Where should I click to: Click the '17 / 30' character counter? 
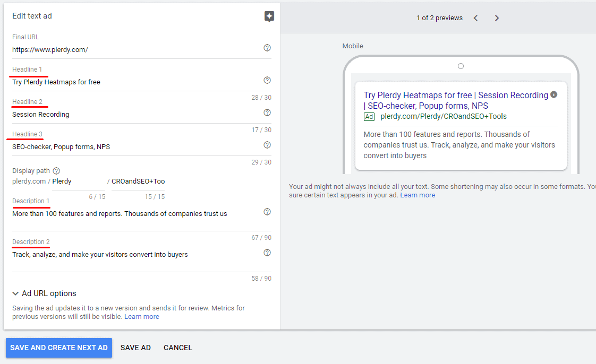pos(261,130)
